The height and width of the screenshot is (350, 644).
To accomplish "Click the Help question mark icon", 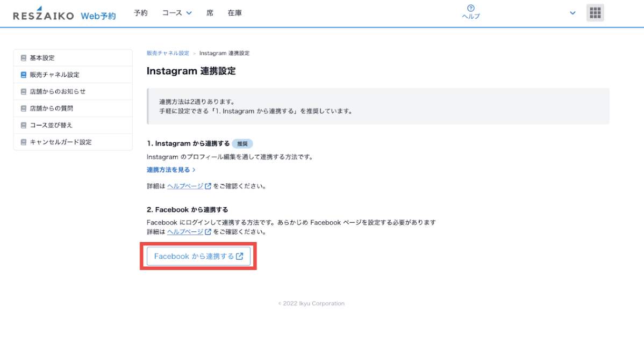I will 471,8.
